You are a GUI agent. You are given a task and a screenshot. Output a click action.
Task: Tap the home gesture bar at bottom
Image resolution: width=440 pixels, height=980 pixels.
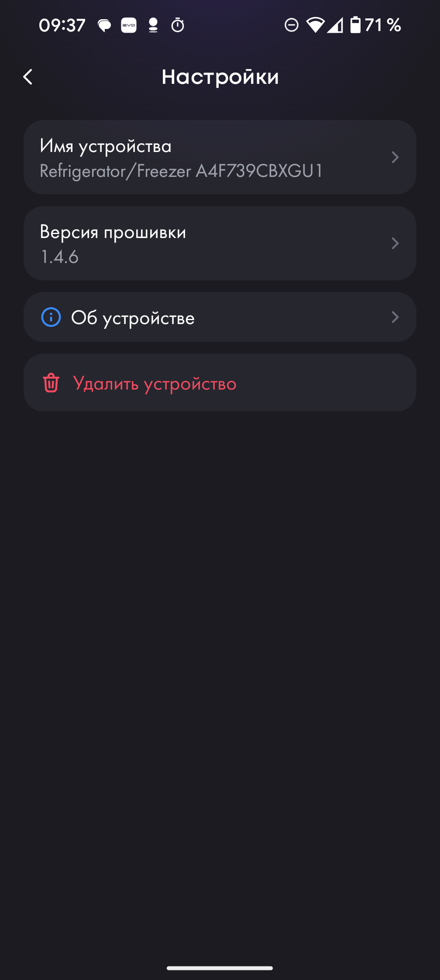(x=220, y=968)
